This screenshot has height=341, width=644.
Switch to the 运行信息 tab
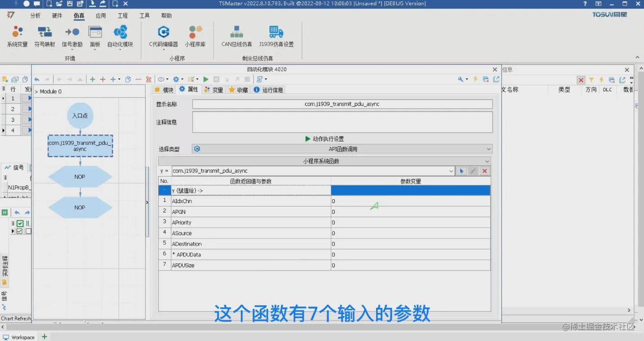268,90
